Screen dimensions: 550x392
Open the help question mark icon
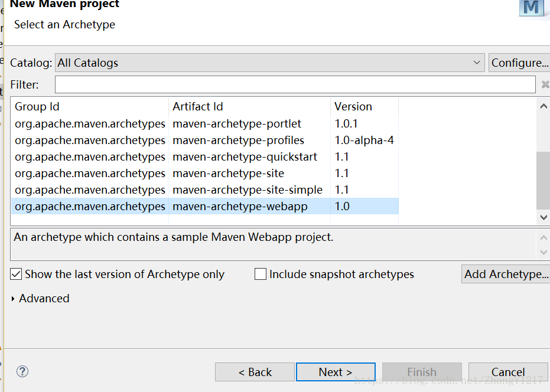(22, 371)
